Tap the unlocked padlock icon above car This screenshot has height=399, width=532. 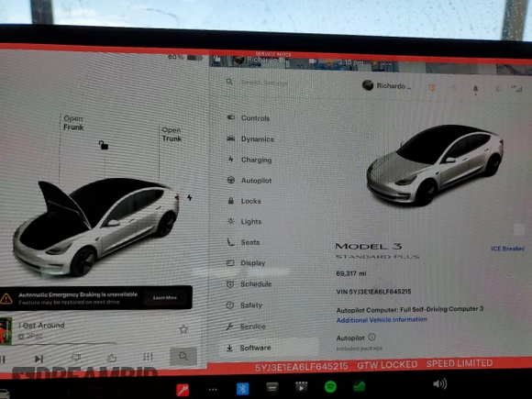click(103, 145)
